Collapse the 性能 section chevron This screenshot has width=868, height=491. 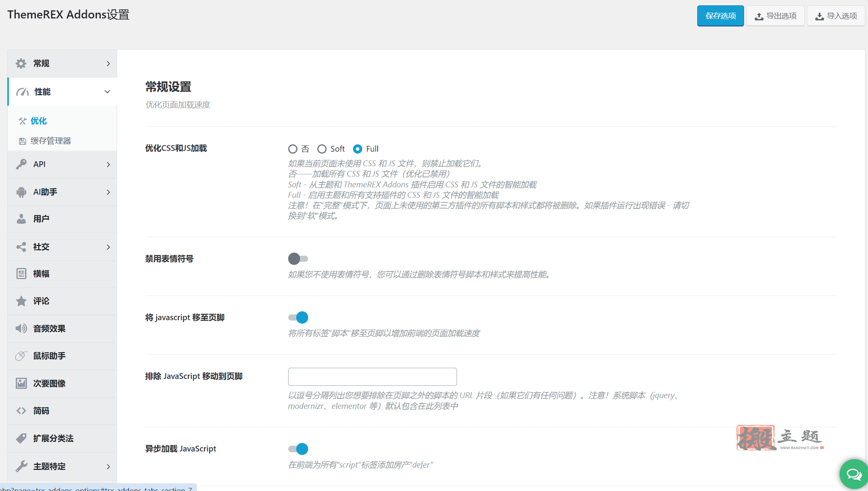point(107,92)
